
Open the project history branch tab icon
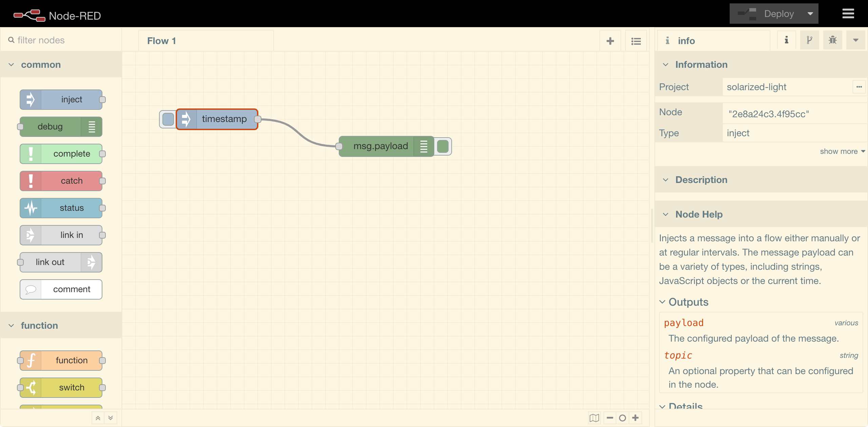(809, 40)
